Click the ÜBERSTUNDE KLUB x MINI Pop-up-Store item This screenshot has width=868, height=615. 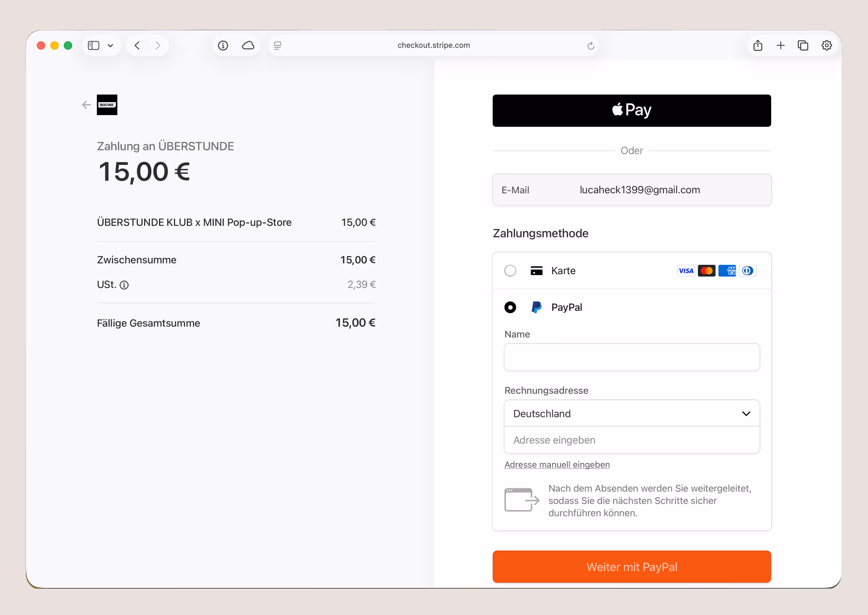[x=194, y=222]
